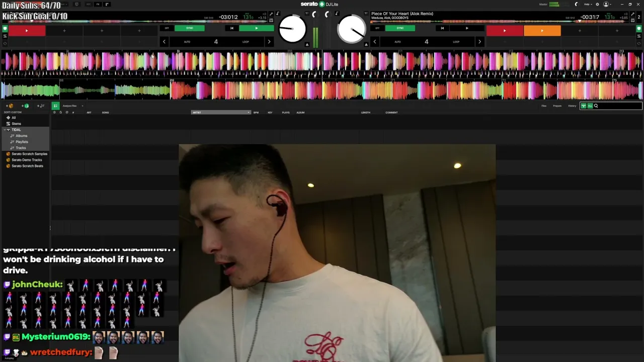Click the right deck platter
Viewport: 644px width, 362px height.
coord(352,29)
